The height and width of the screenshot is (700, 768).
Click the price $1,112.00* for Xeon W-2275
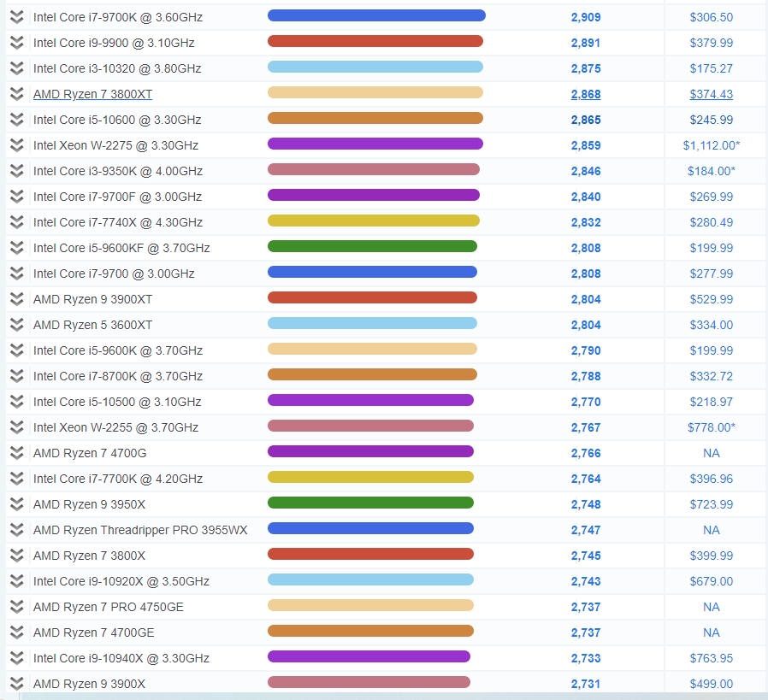point(712,145)
